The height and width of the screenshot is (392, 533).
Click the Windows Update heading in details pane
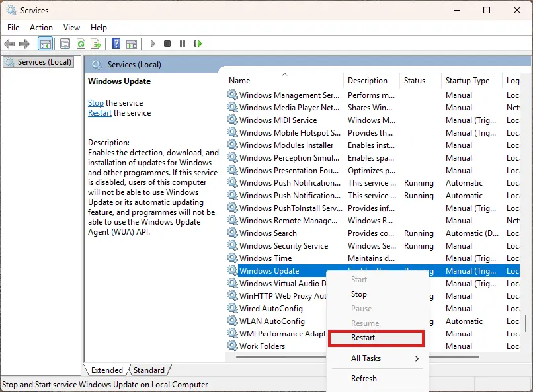119,81
